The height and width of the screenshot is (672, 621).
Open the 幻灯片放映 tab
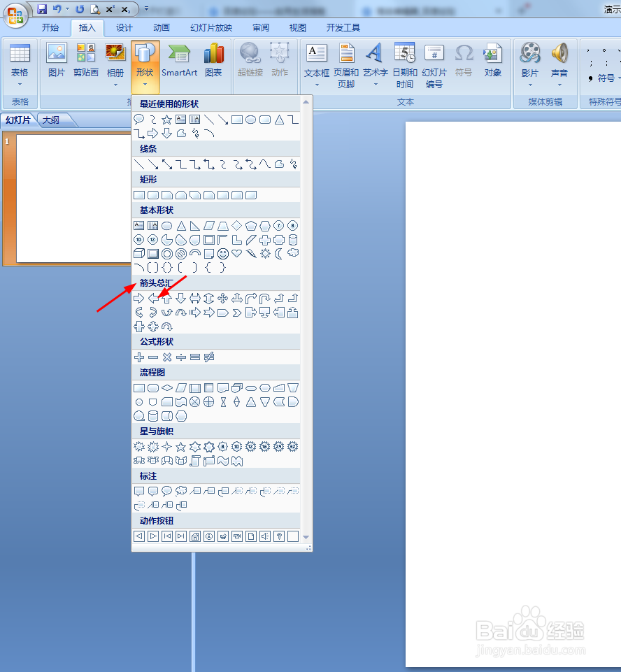(211, 28)
